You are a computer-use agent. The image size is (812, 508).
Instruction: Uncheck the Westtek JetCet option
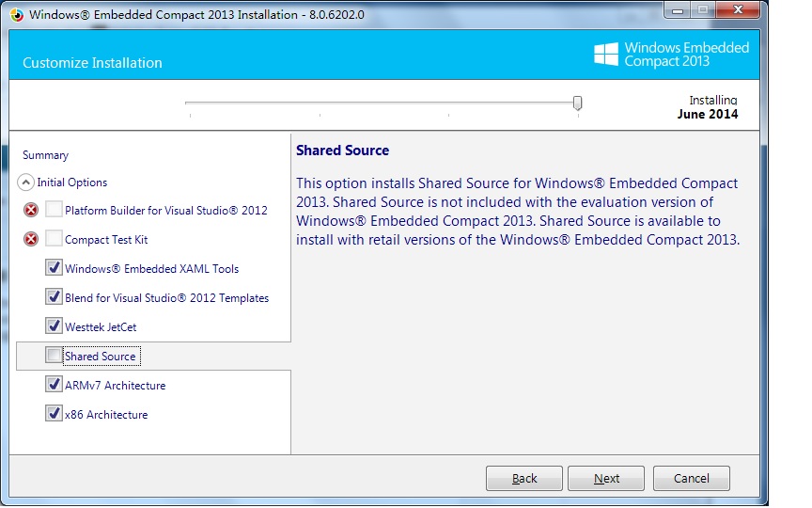[x=54, y=325]
